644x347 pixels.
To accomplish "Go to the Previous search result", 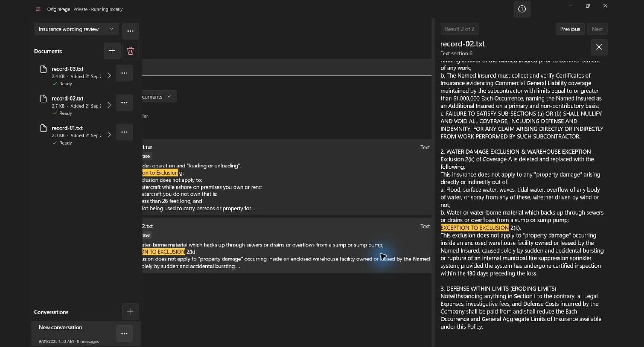I will coord(570,29).
